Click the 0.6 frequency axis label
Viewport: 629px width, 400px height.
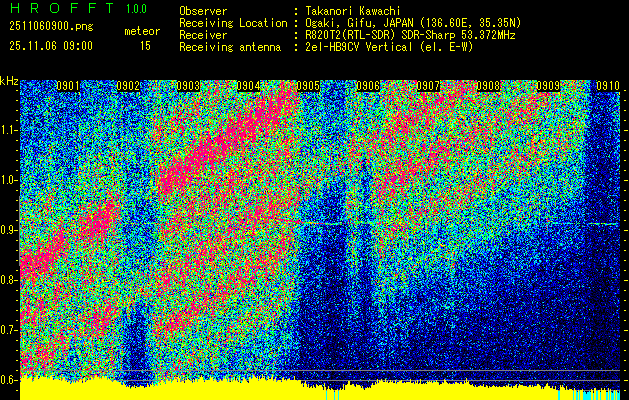[9, 380]
